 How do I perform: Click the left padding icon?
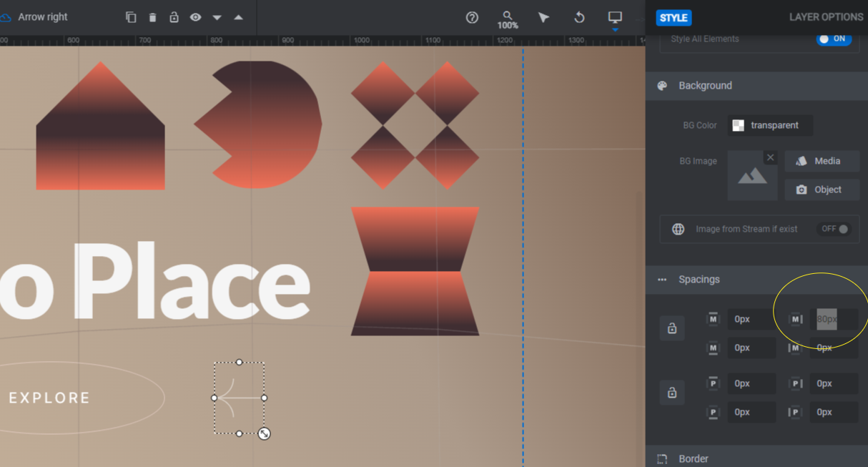(794, 412)
